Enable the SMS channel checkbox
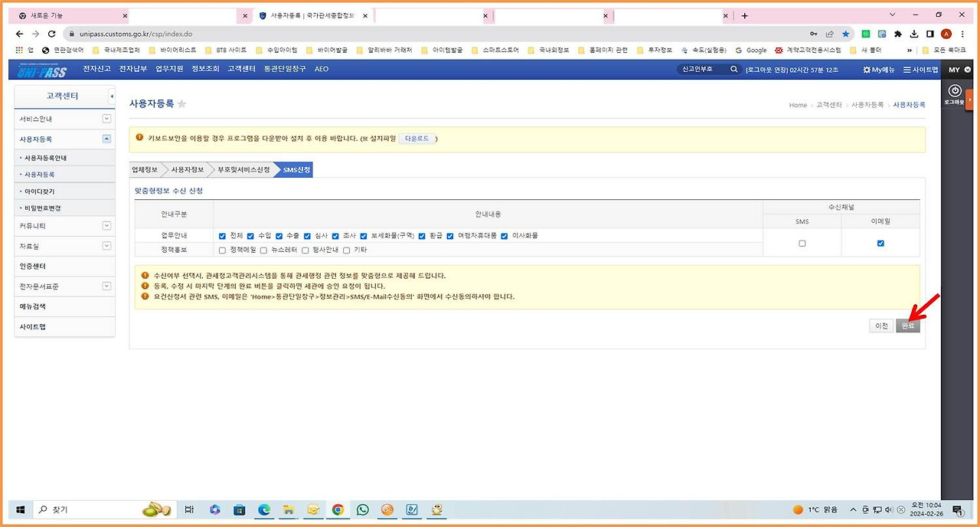 pos(802,243)
